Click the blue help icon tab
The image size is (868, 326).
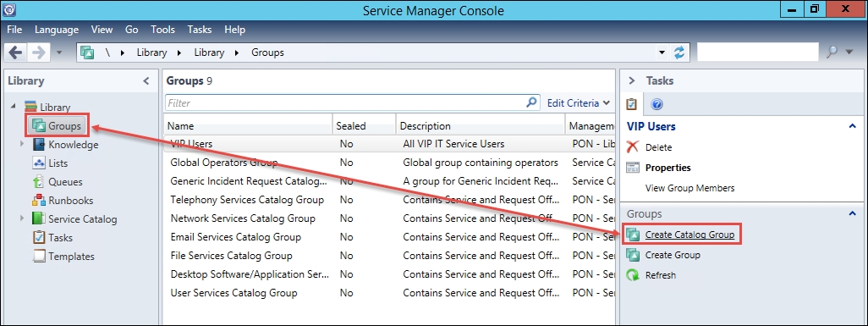click(x=656, y=104)
